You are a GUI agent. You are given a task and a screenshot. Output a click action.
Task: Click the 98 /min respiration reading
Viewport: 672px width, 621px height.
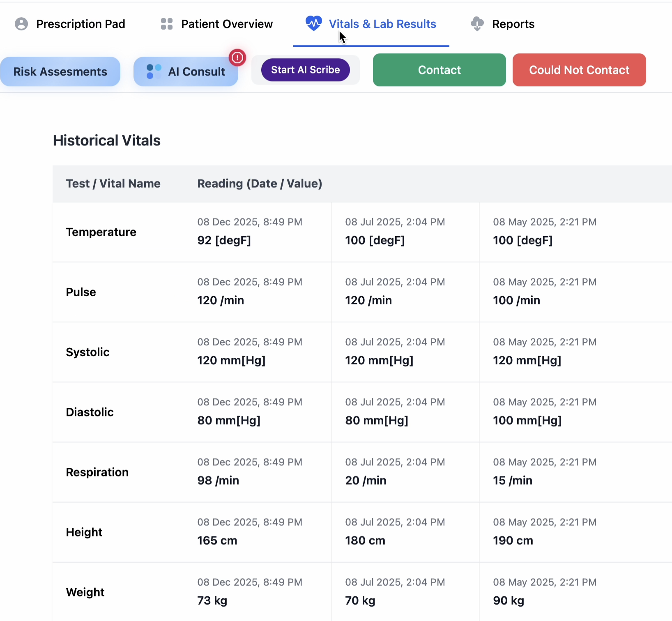[218, 481]
